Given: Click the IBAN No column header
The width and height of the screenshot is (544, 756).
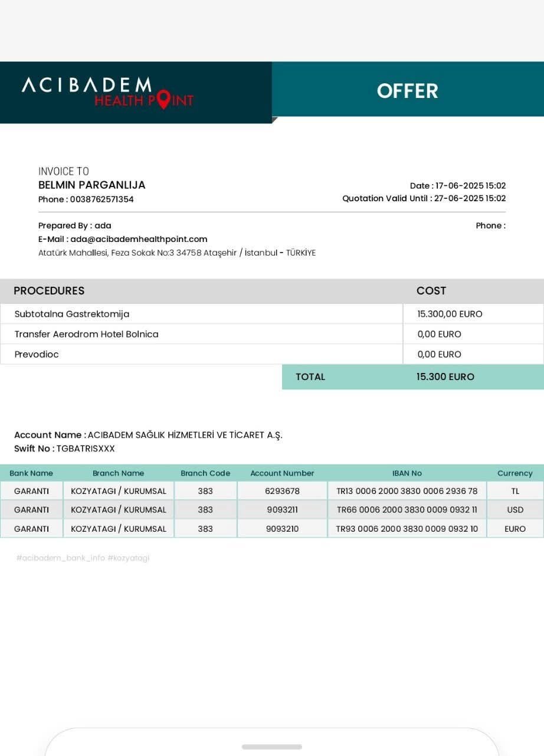Looking at the screenshot, I should click(407, 473).
